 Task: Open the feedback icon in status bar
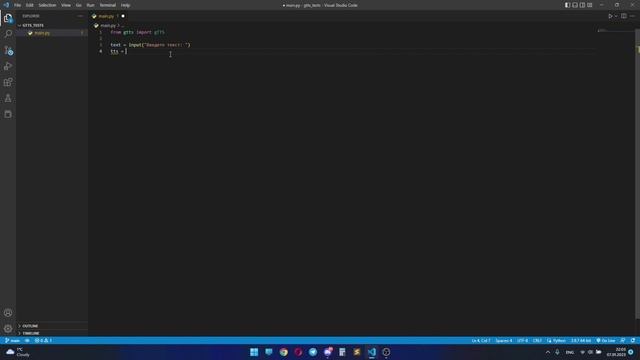(x=623, y=340)
